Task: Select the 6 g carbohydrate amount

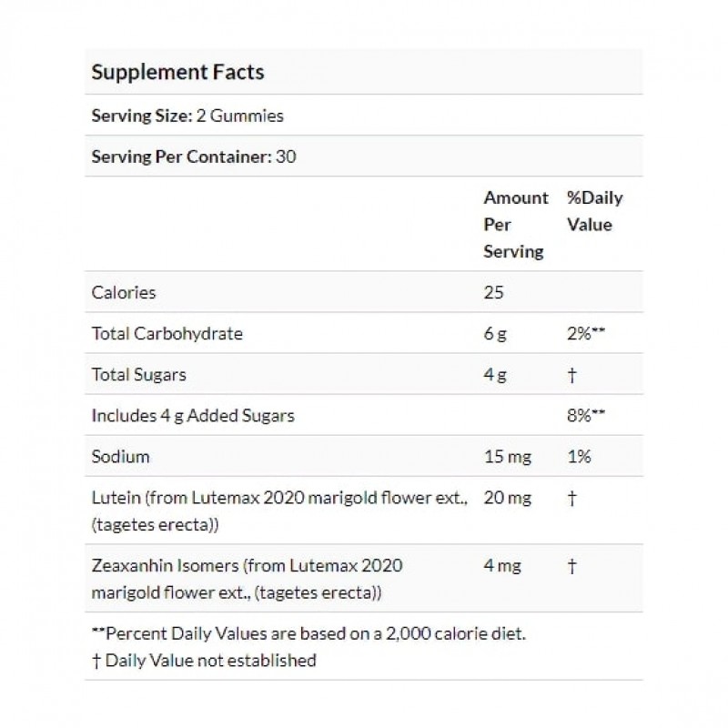Action: 494,333
